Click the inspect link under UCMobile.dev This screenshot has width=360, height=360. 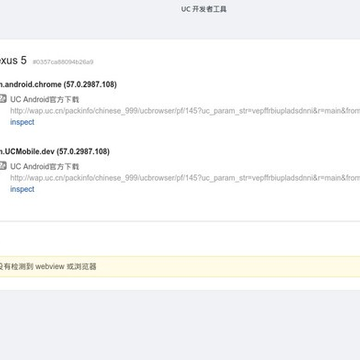click(22, 189)
